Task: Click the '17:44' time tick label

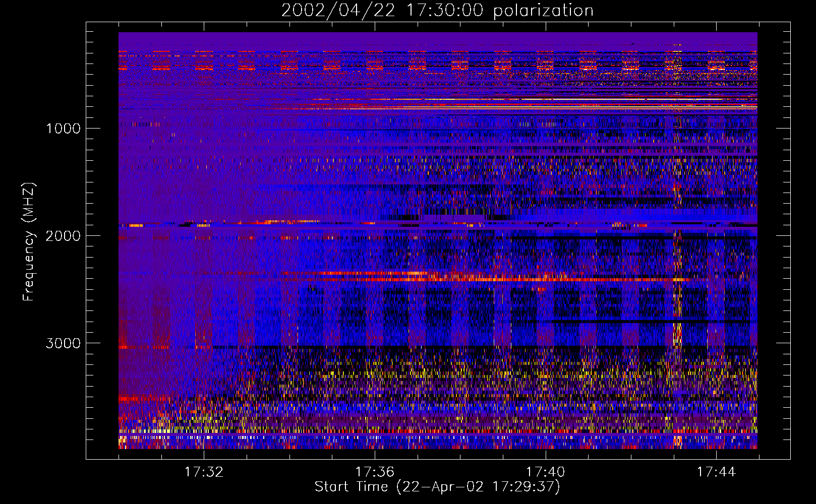Action: coord(717,472)
